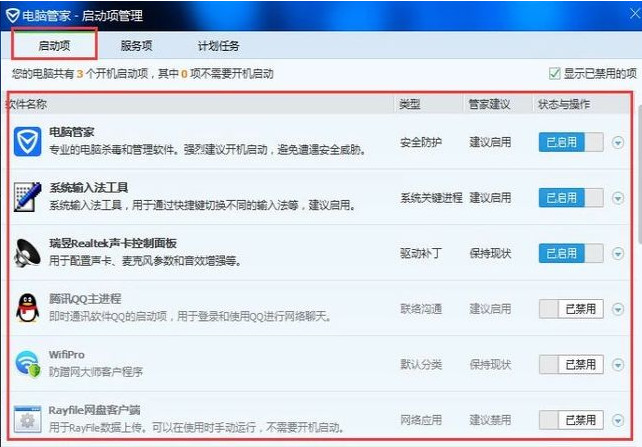Click 安全防护 type cell
Image resolution: width=642 pixels, height=447 pixels.
pyautogui.click(x=421, y=142)
